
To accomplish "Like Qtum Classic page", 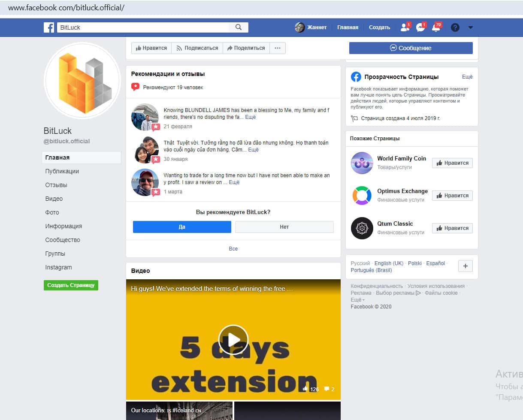I will [x=452, y=228].
